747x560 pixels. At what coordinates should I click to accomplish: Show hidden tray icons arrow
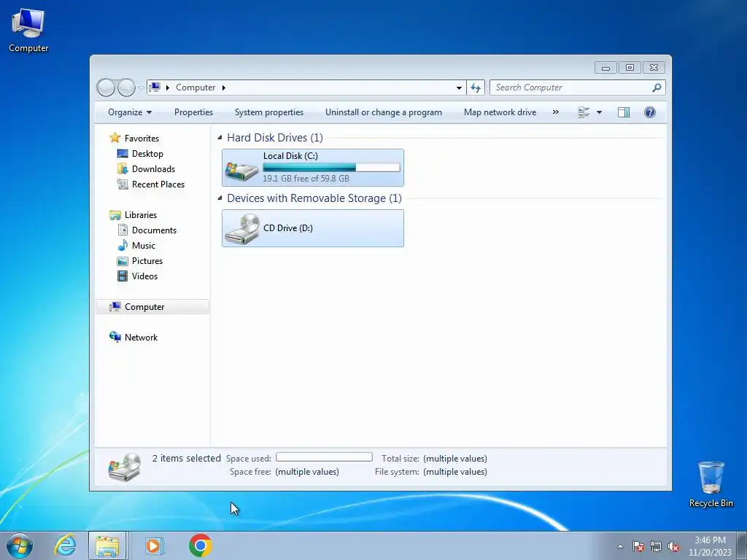(x=620, y=546)
